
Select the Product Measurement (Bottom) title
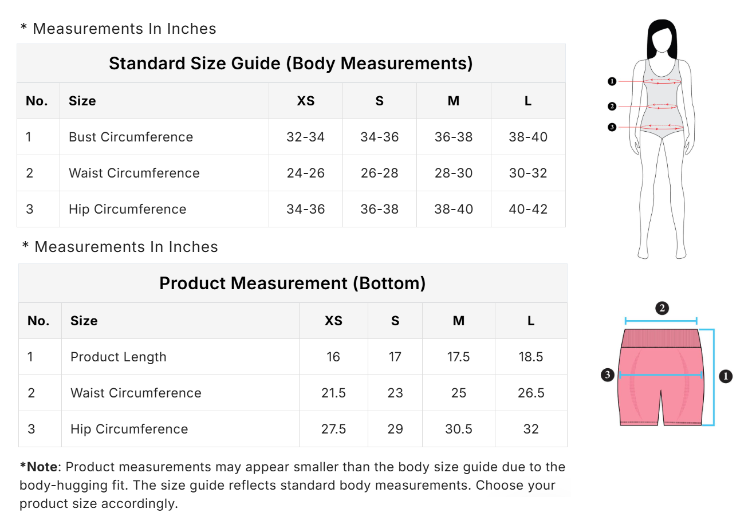tap(292, 283)
